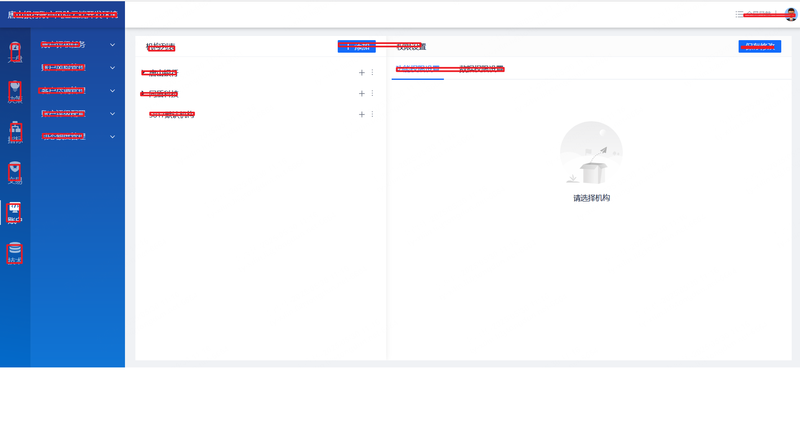Toggle the tree arrow of first organization row

coord(143,73)
